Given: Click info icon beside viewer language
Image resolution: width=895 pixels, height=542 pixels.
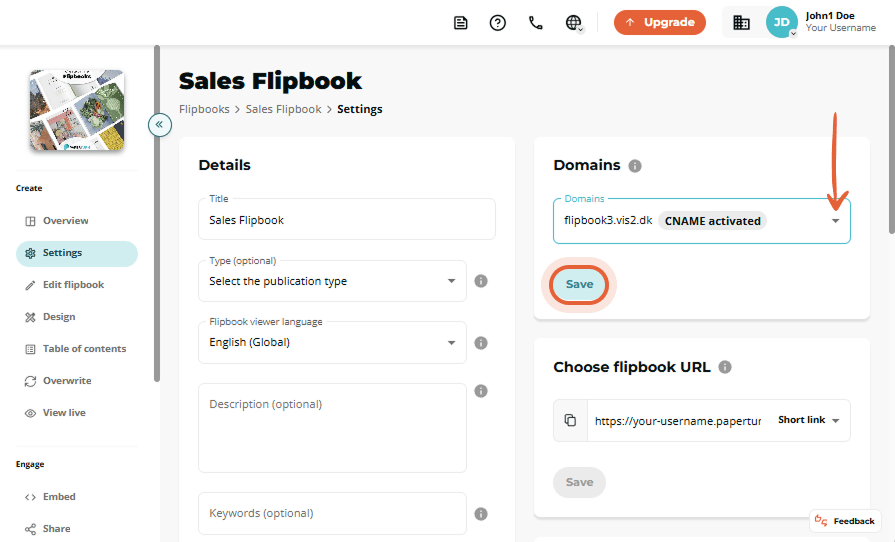Looking at the screenshot, I should (x=481, y=343).
